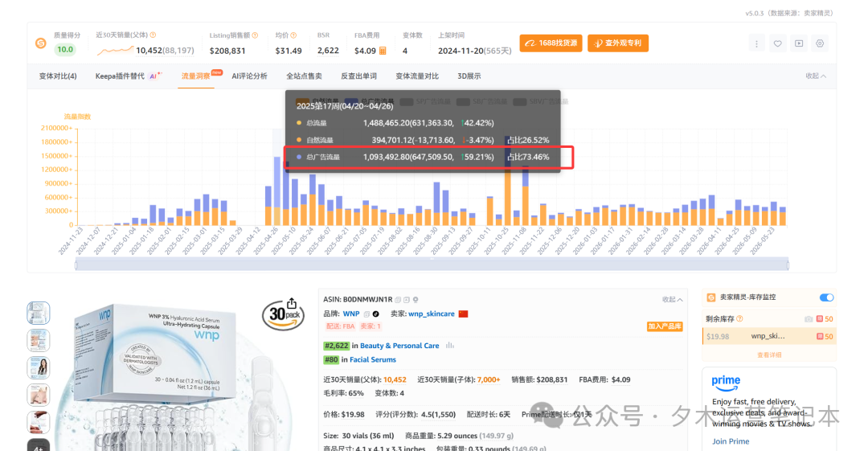Image resolution: width=868 pixels, height=451 pixels.
Task: Open the 全站点售卖 tab
Action: coord(304,76)
